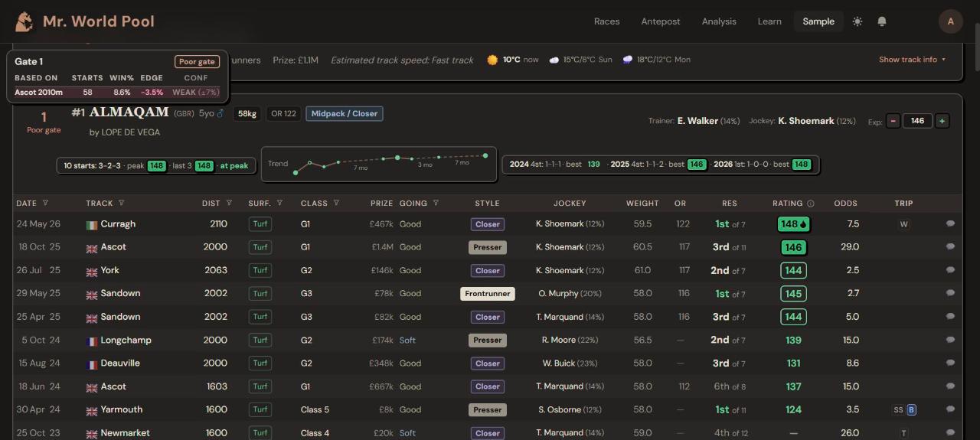
Task: Open the DATE column filter
Action: click(45, 204)
